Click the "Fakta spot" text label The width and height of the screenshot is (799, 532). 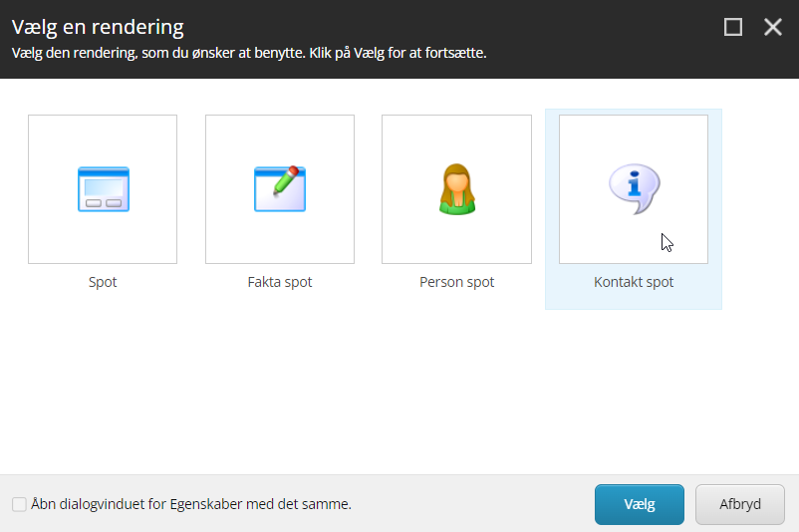tap(280, 282)
